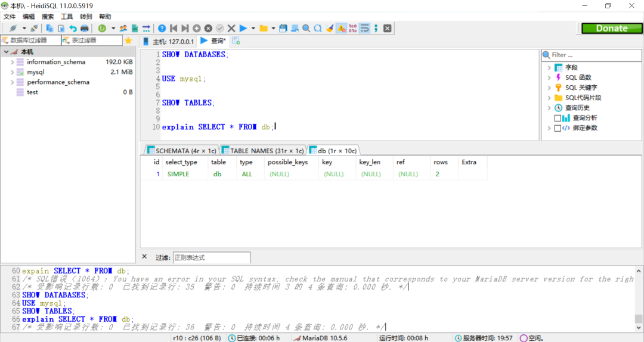Enable the 查询分析 checkbox
Viewport: 644px width, 342px height.
[x=558, y=118]
